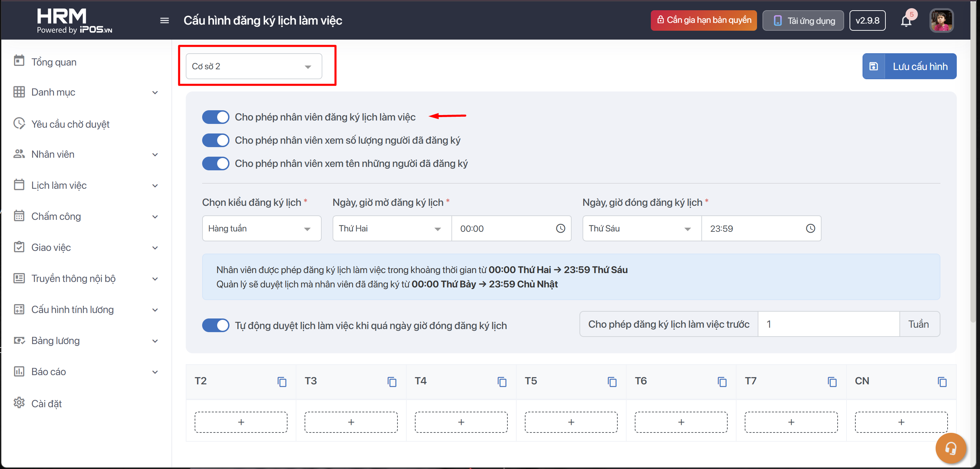The image size is (980, 469).
Task: Click Cần gia hạn bản quyền button
Action: (703, 20)
